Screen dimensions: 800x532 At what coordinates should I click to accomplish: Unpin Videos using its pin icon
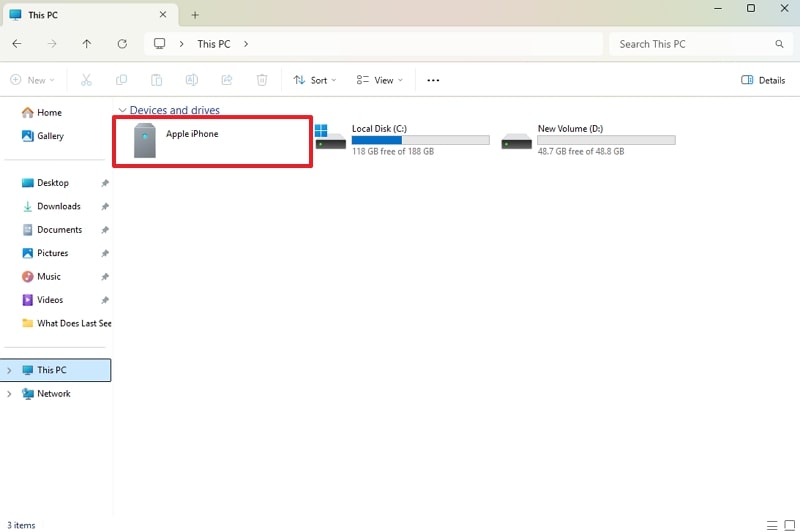tap(105, 300)
